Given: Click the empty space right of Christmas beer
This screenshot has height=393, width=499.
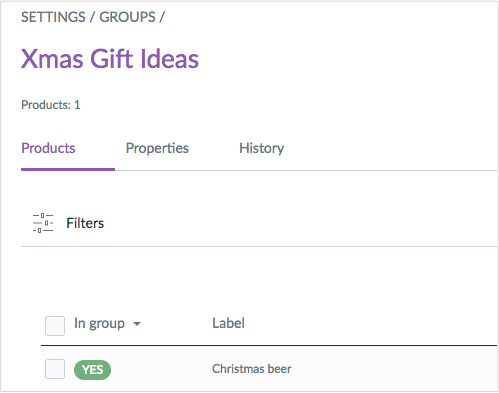Looking at the screenshot, I should 393,369.
